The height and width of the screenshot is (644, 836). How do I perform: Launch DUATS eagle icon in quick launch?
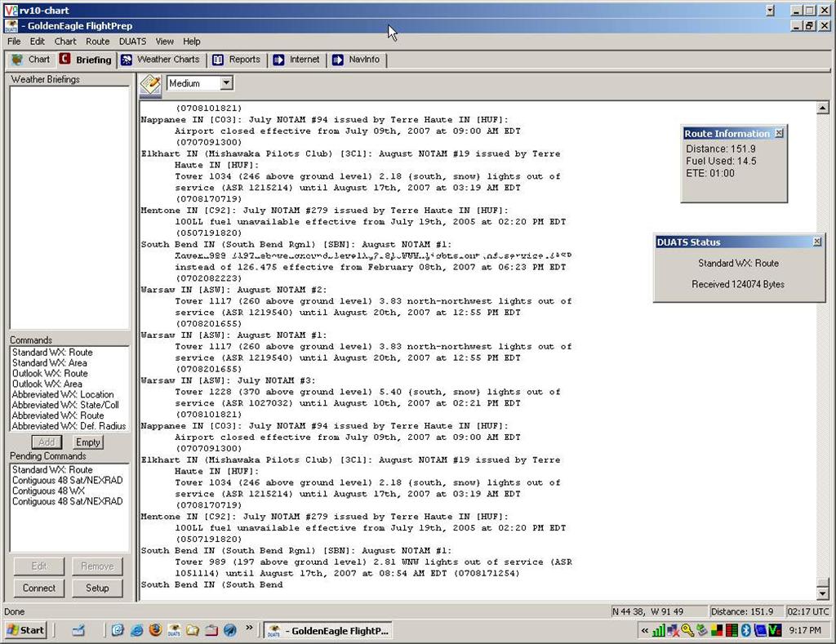(x=174, y=631)
